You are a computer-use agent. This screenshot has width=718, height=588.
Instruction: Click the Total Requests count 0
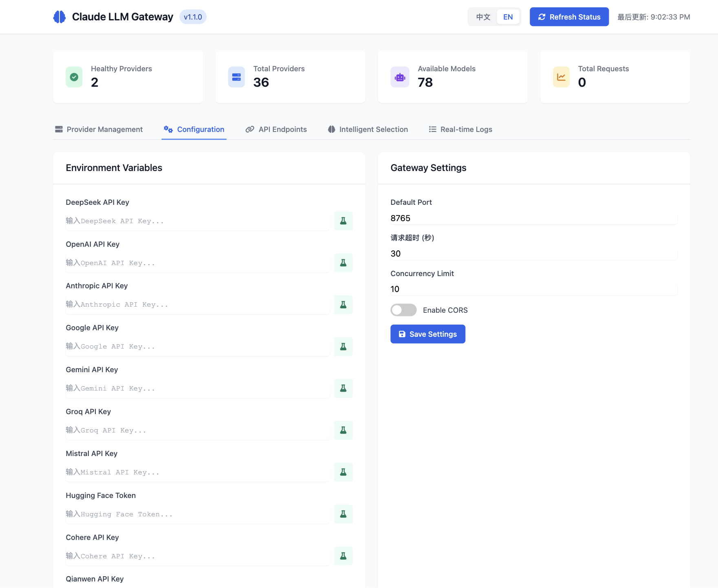[x=582, y=82]
